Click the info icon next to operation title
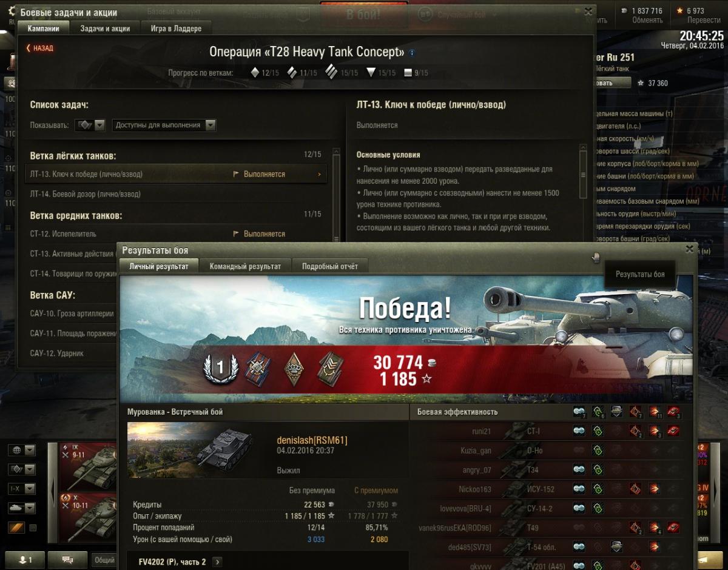The width and height of the screenshot is (728, 570). pos(413,53)
